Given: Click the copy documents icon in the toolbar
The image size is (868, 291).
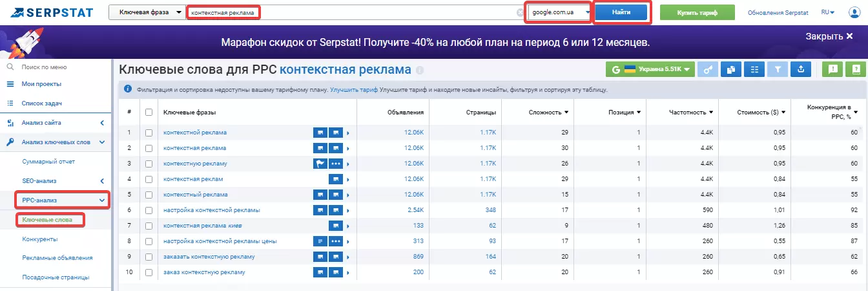Looking at the screenshot, I should pyautogui.click(x=730, y=69).
